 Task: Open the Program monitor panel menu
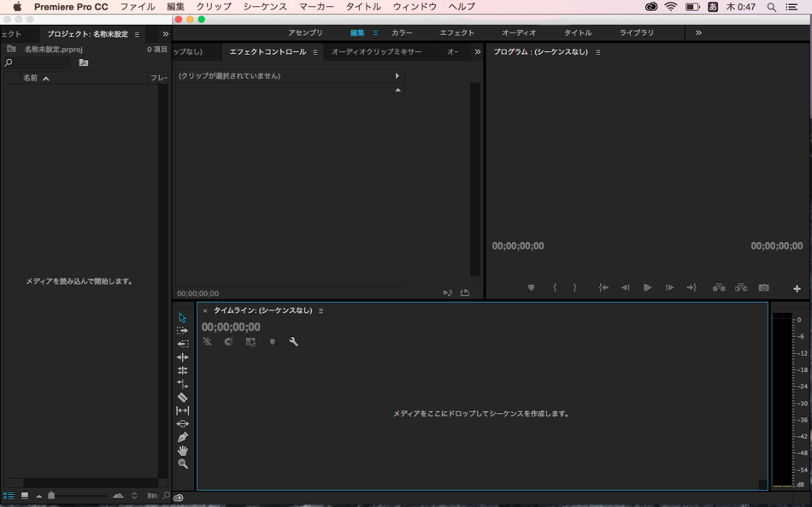pos(598,52)
